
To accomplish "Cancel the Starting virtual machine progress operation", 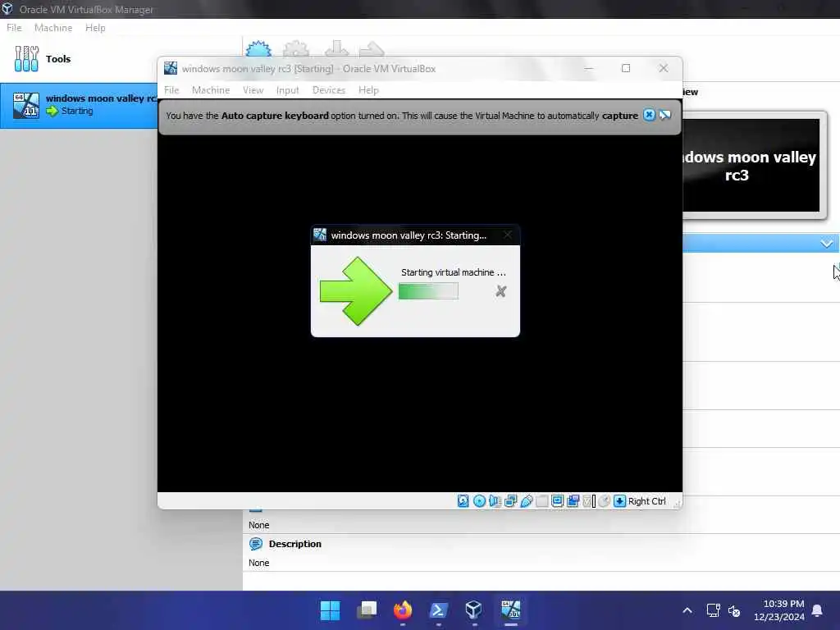I will tap(501, 291).
